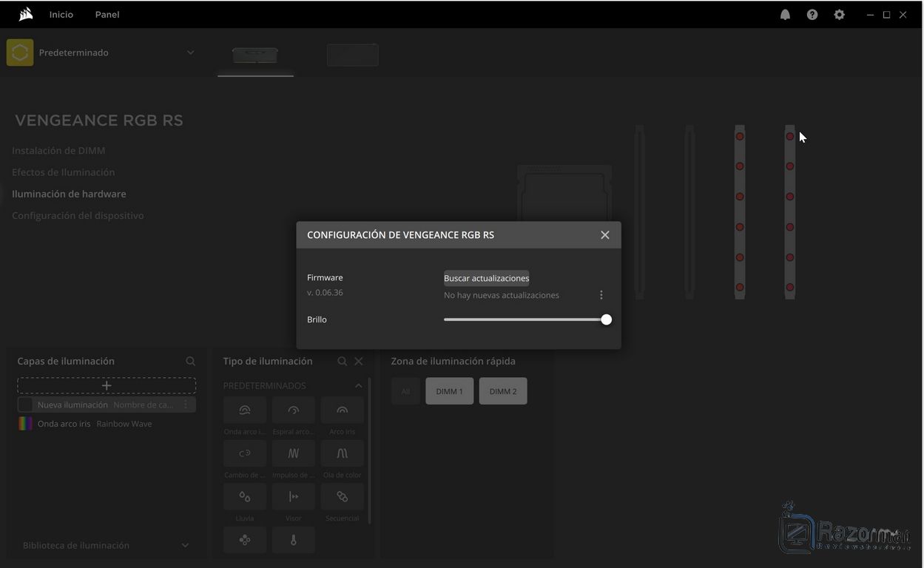Open the Nueva iluminación layer options menu
924x568 pixels.
[186, 405]
